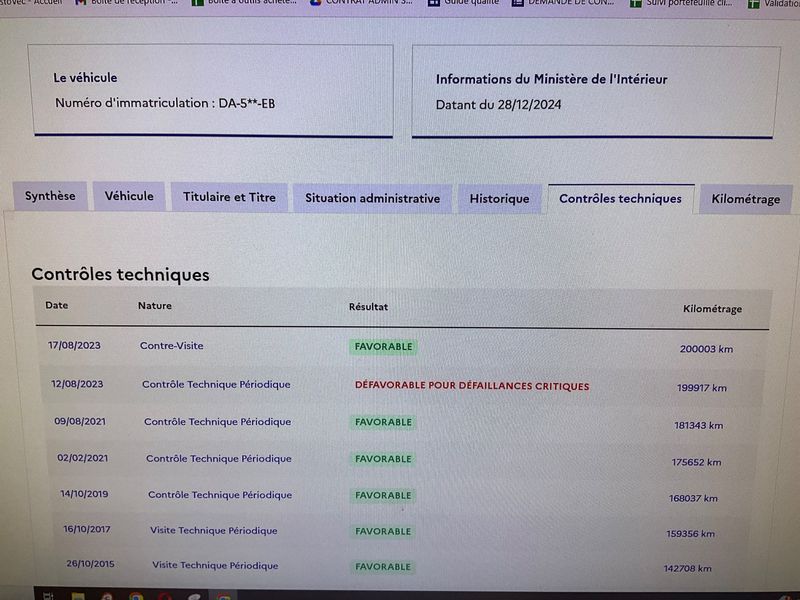The width and height of the screenshot is (800, 600).
Task: Select the Situation administrative tab
Action: click(x=372, y=198)
